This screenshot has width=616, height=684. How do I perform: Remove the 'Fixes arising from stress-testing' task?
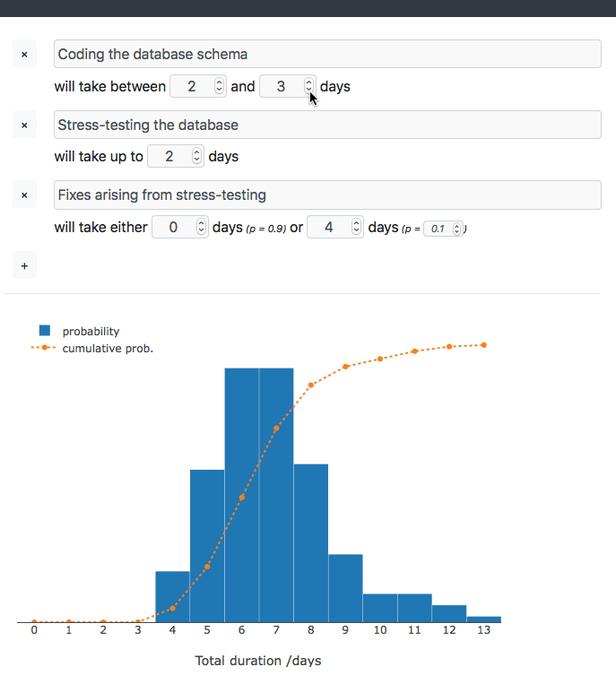[x=24, y=195]
